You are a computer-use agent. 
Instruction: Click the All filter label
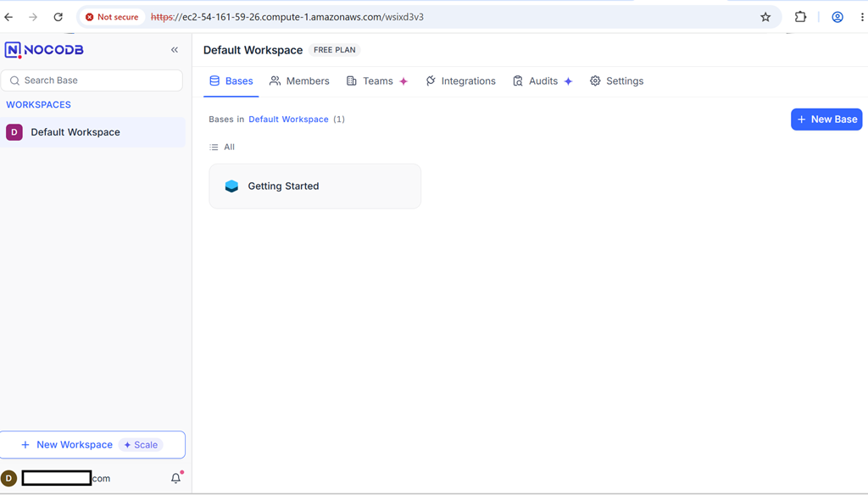click(229, 147)
